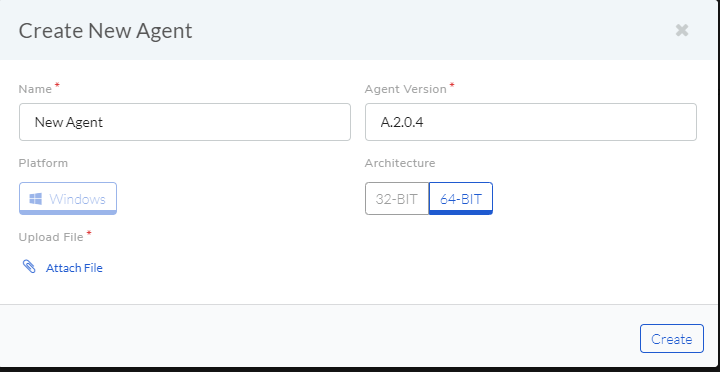Focus the Agent Version input field
Screen dimensions: 720x372
(x=531, y=122)
